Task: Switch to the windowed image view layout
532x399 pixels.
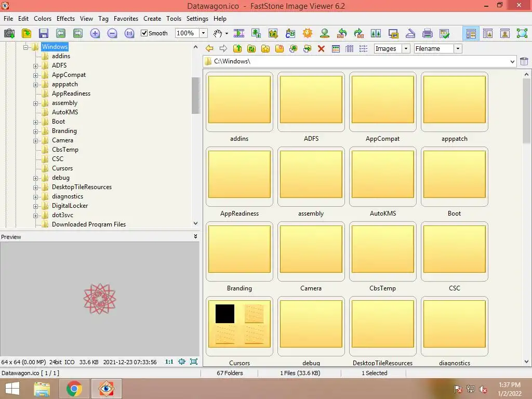Action: (505, 33)
